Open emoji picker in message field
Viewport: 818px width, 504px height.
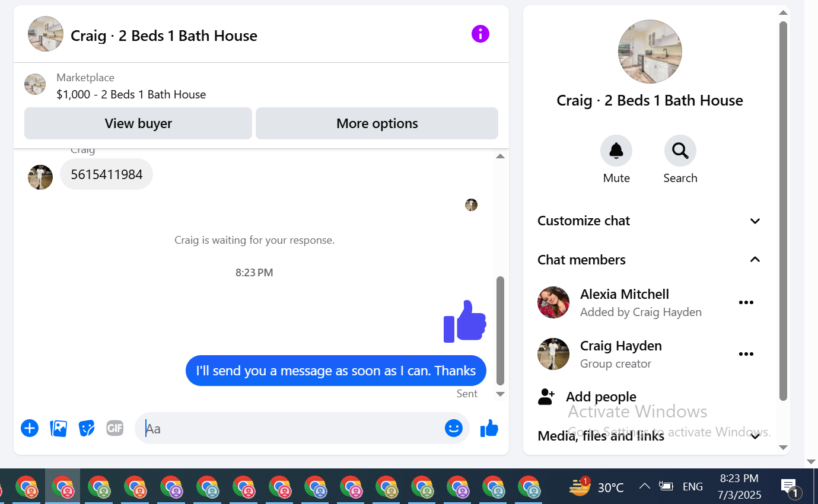[454, 428]
